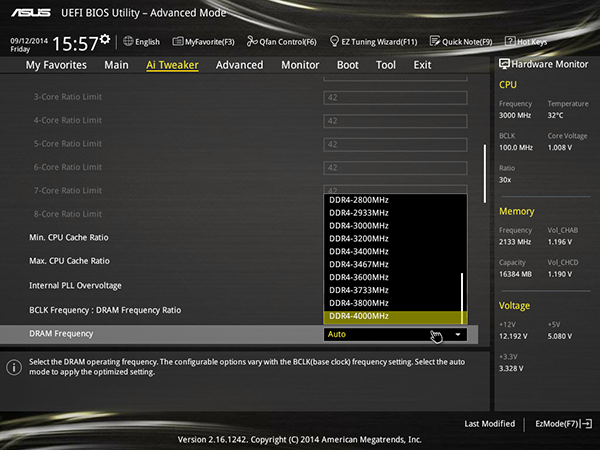The image size is (600, 450).
Task: Click Core Voltage value 1.008 V
Action: pos(560,147)
